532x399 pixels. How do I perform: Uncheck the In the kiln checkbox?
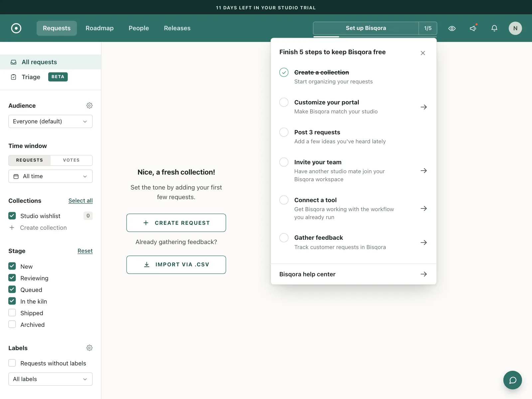[x=12, y=301]
